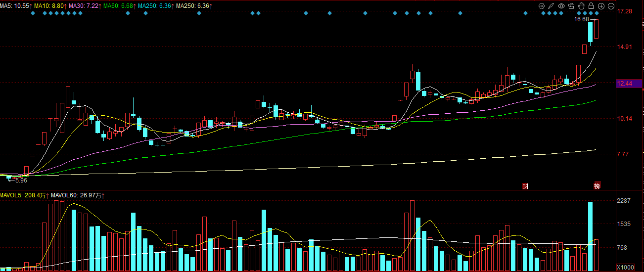Select the MA10 indicator label
Viewport: 644px width, 272px height.
pos(49,5)
